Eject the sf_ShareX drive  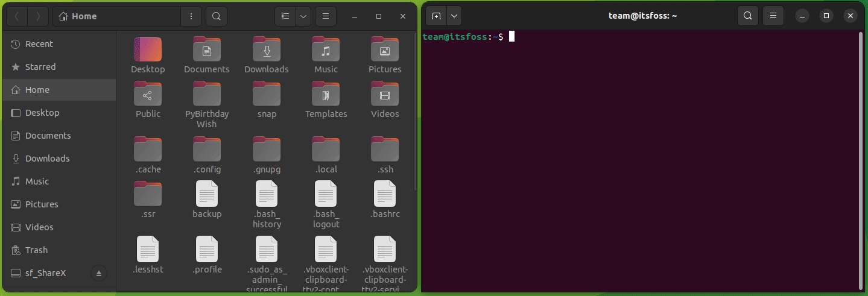[100, 273]
